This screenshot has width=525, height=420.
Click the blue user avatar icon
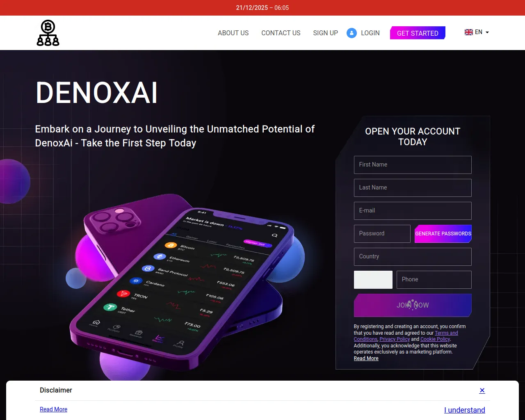point(352,33)
